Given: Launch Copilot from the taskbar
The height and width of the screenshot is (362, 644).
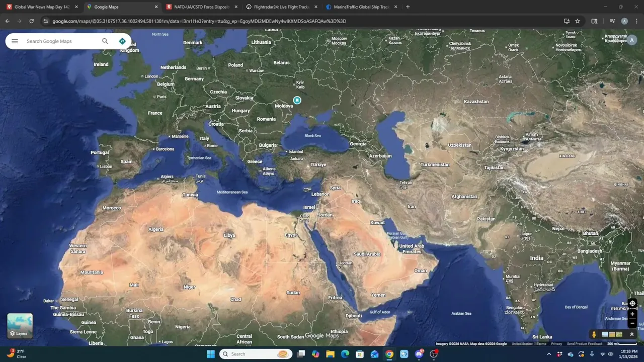Looking at the screenshot, I should coord(315,354).
